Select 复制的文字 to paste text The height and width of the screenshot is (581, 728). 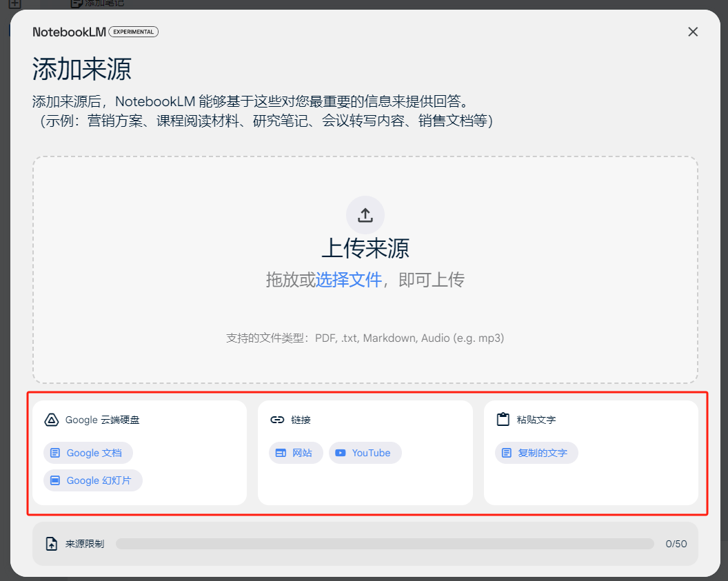pos(536,452)
